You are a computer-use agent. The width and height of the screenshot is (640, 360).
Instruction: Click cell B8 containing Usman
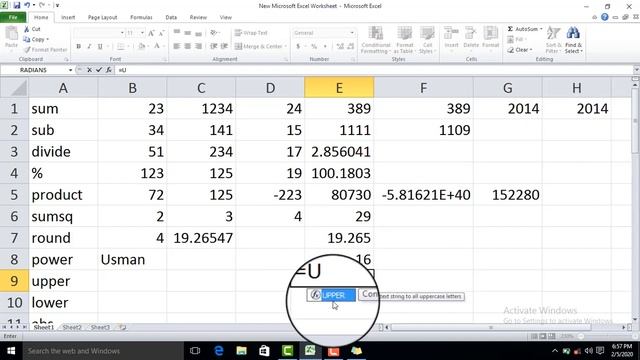point(132,259)
